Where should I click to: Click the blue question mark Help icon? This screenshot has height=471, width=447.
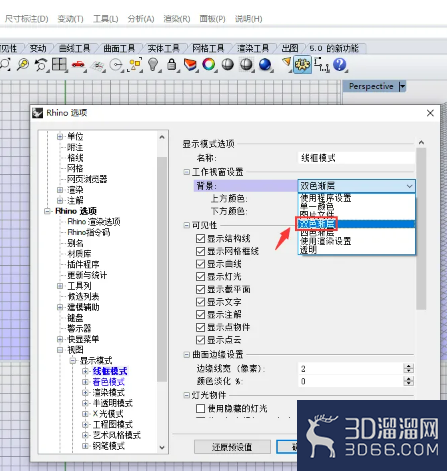[340, 64]
